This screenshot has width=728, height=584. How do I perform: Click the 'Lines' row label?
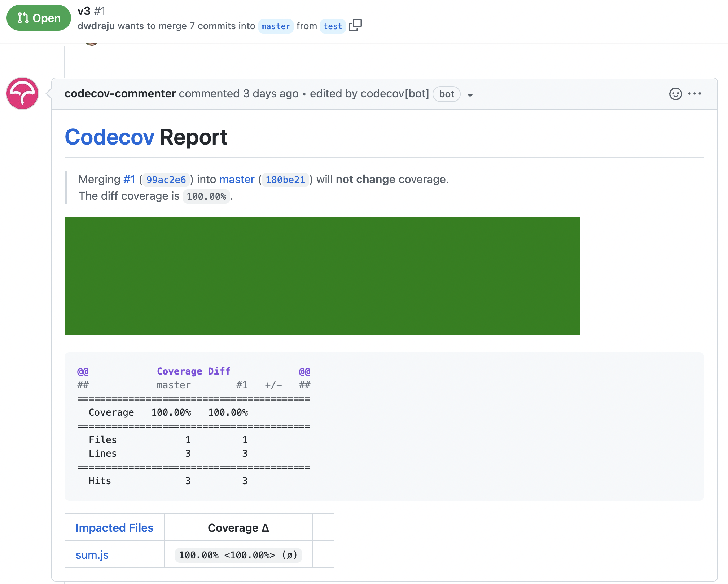[x=103, y=454]
